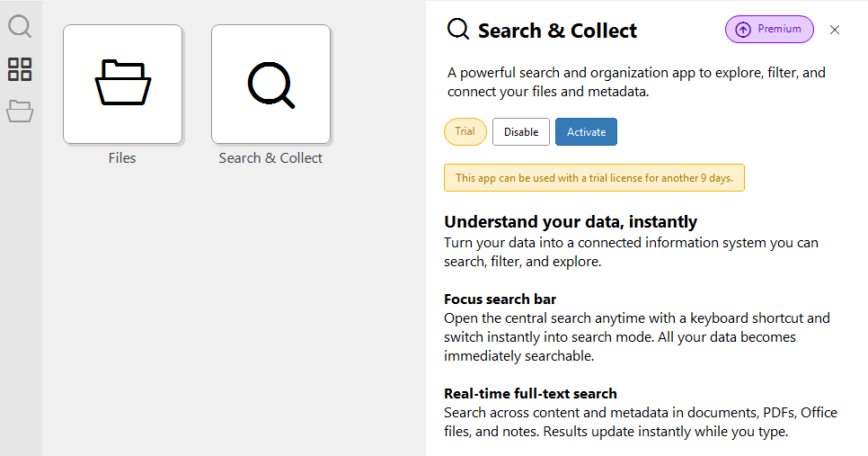Close the Search & Collect details panel

pyautogui.click(x=835, y=30)
